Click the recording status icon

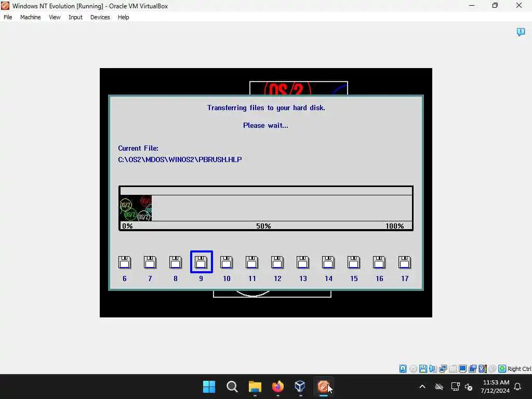(472, 369)
